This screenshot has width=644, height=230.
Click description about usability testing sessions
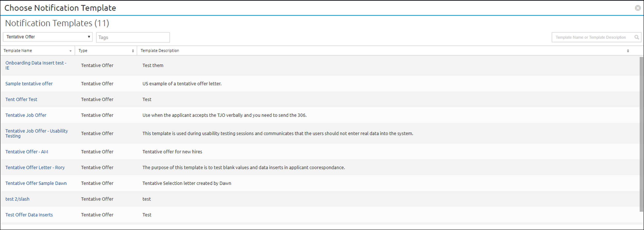point(278,133)
